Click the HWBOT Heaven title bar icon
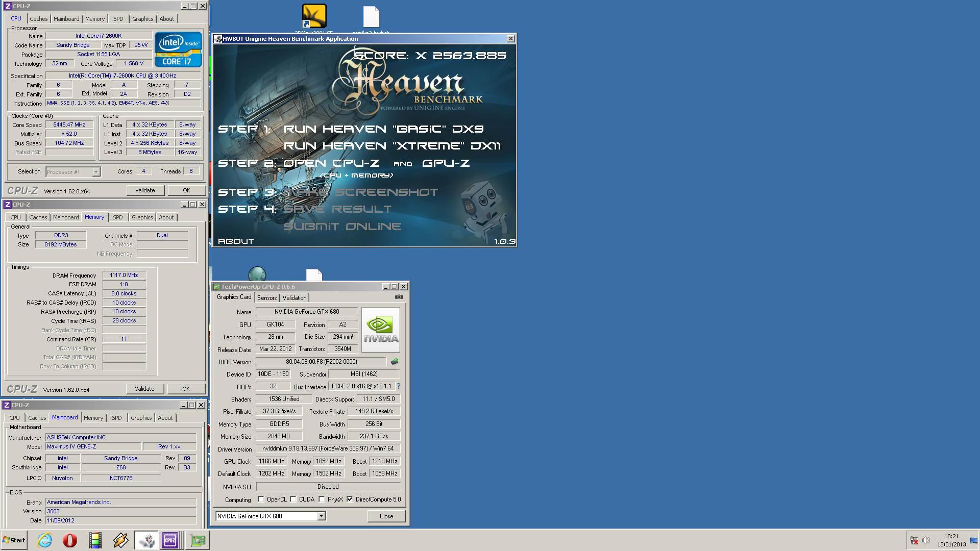Screen dimensions: 980x551 (x=218, y=39)
